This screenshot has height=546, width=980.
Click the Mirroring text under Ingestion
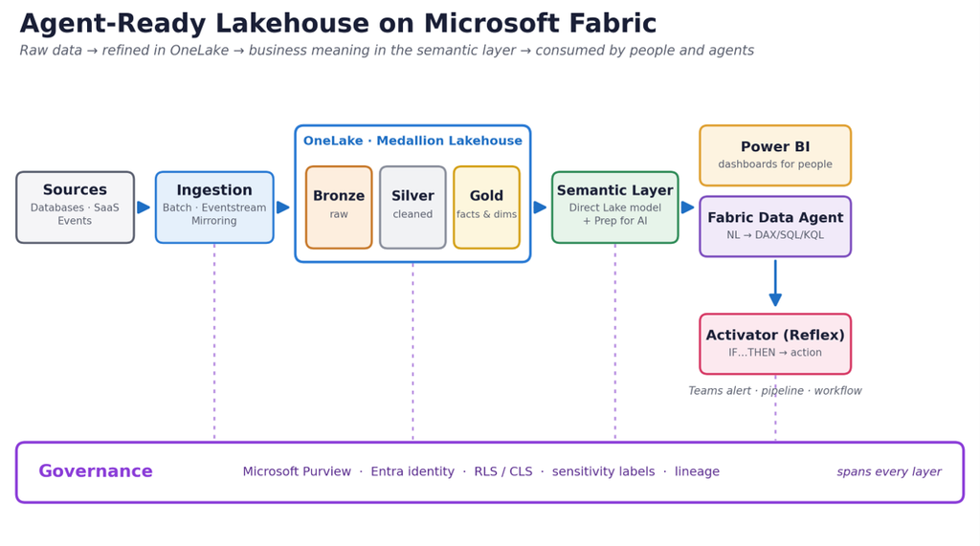click(214, 221)
